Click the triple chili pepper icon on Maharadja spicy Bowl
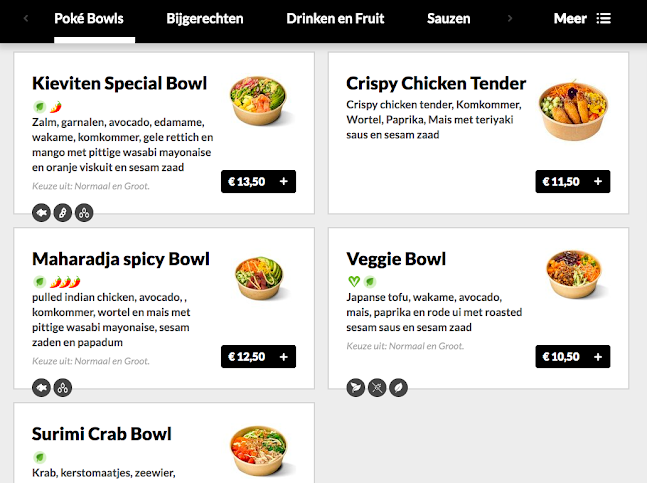This screenshot has height=483, width=647. 64,282
